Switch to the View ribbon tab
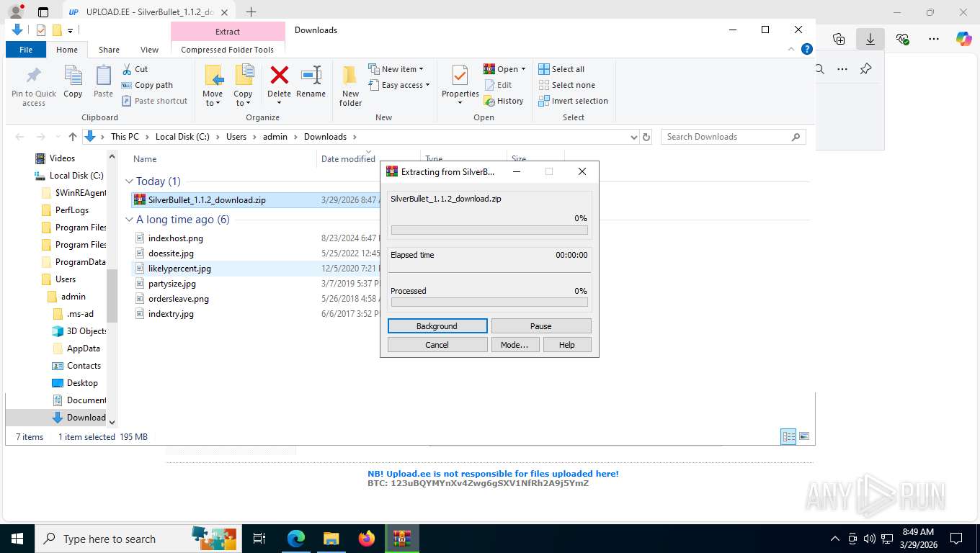This screenshot has width=980, height=553. pos(149,50)
